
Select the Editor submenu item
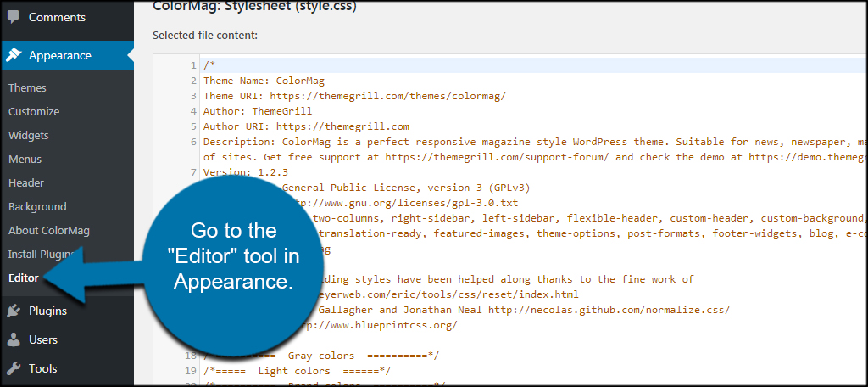(23, 278)
